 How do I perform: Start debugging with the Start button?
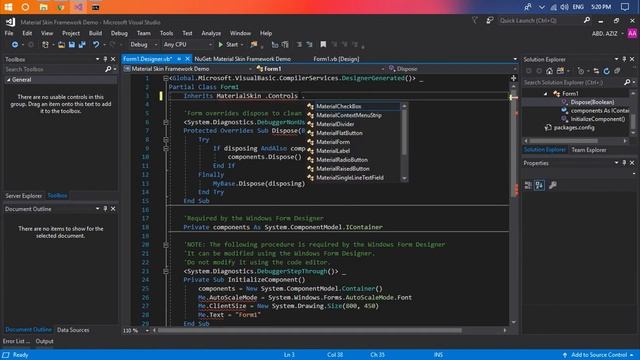point(228,44)
